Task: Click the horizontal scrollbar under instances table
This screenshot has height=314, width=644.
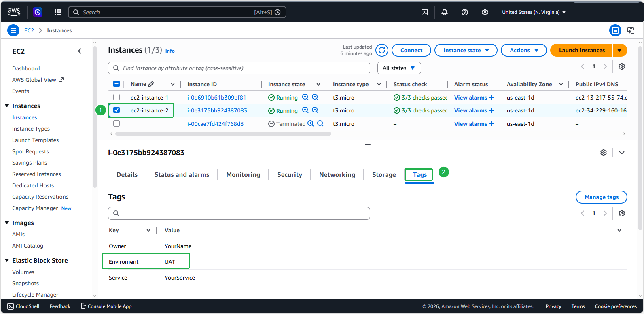Action: pyautogui.click(x=223, y=134)
